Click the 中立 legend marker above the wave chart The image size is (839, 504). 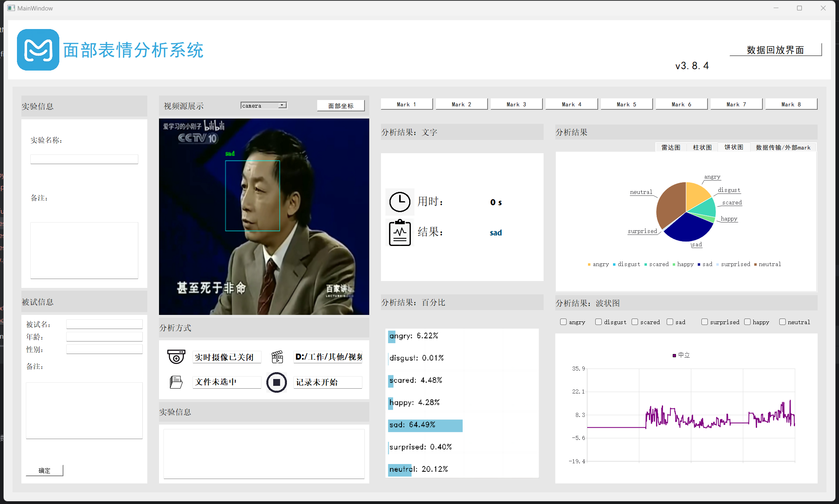(x=674, y=355)
